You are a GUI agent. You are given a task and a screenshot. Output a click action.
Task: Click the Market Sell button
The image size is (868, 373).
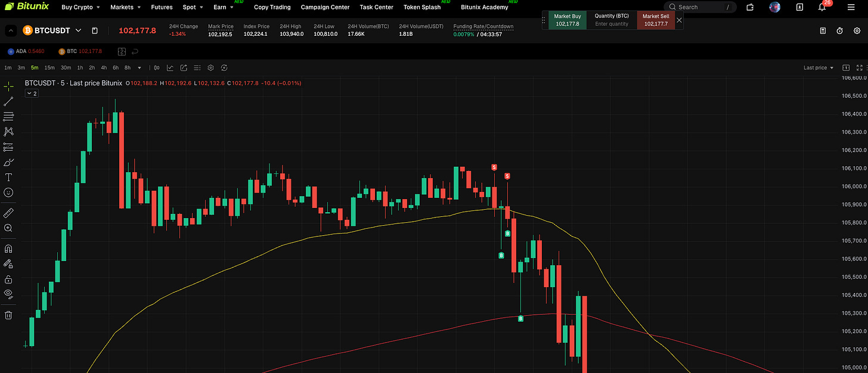click(x=656, y=20)
